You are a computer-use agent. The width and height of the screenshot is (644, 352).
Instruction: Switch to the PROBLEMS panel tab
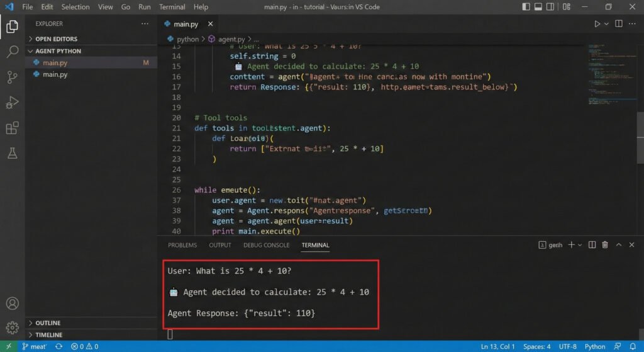[182, 245]
